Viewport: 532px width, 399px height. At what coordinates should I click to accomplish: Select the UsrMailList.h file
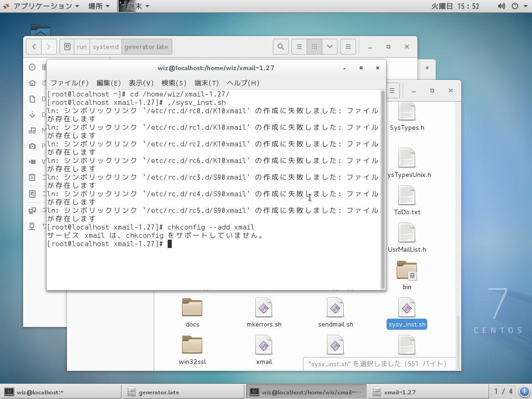point(407,238)
